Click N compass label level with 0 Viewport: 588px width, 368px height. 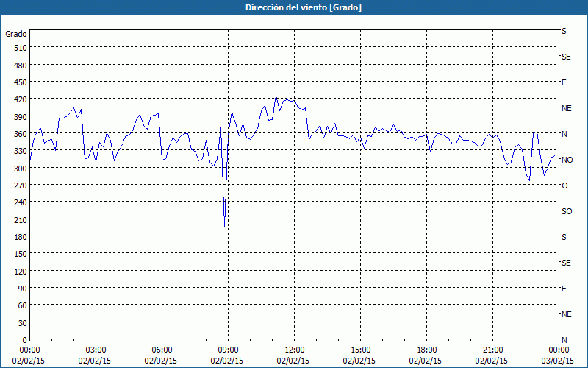click(x=564, y=340)
